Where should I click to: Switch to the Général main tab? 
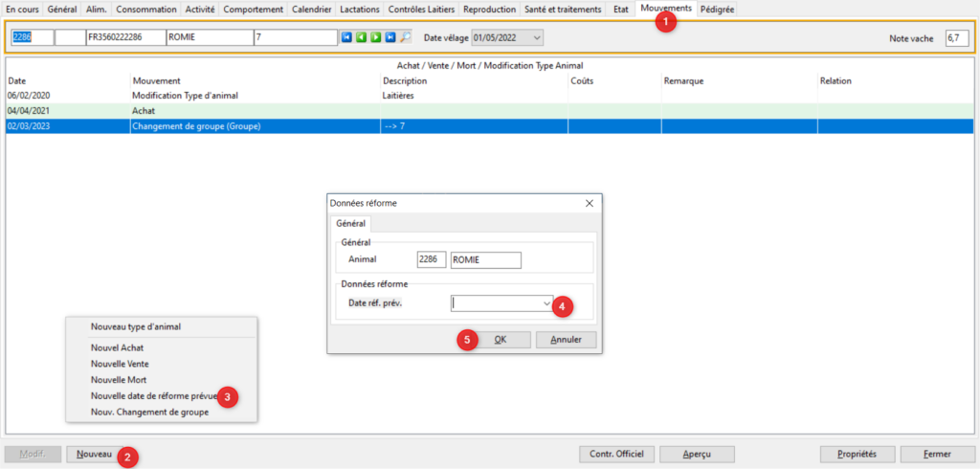pos(62,10)
